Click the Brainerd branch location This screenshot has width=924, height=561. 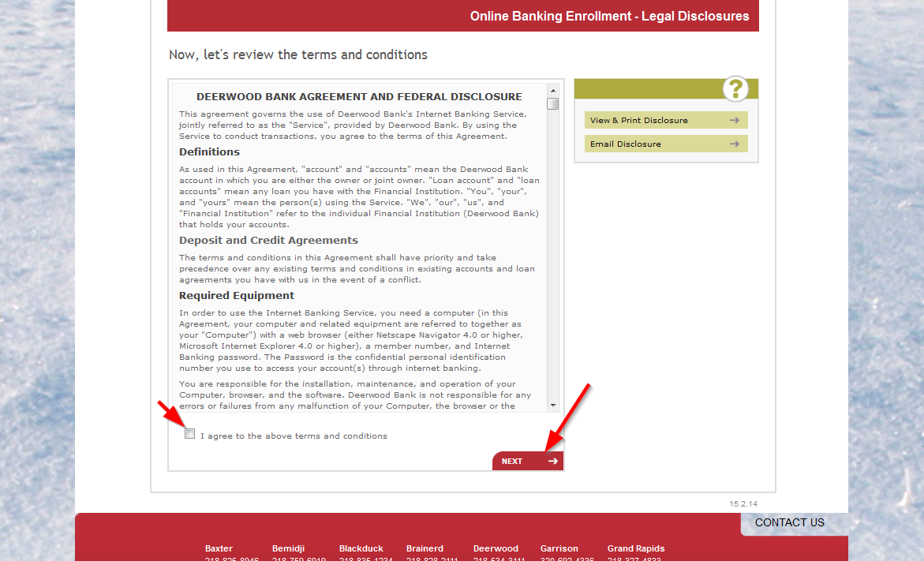tap(425, 548)
